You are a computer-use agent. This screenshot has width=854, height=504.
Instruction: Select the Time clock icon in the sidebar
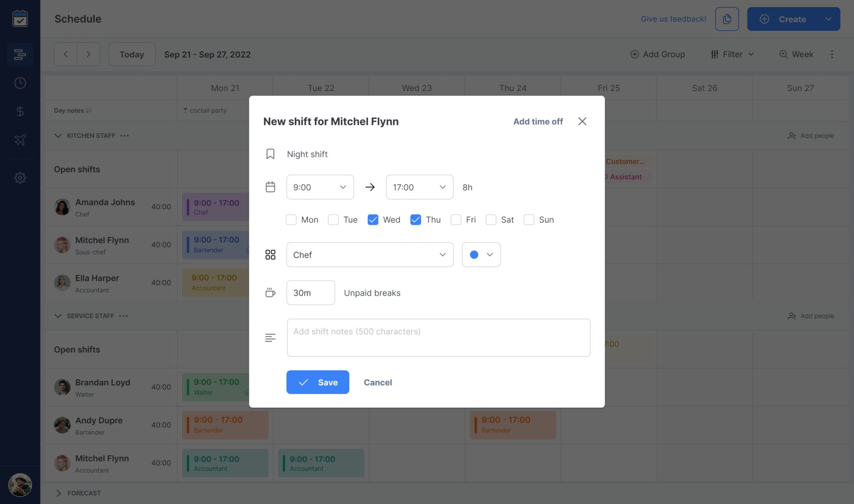coord(20,83)
